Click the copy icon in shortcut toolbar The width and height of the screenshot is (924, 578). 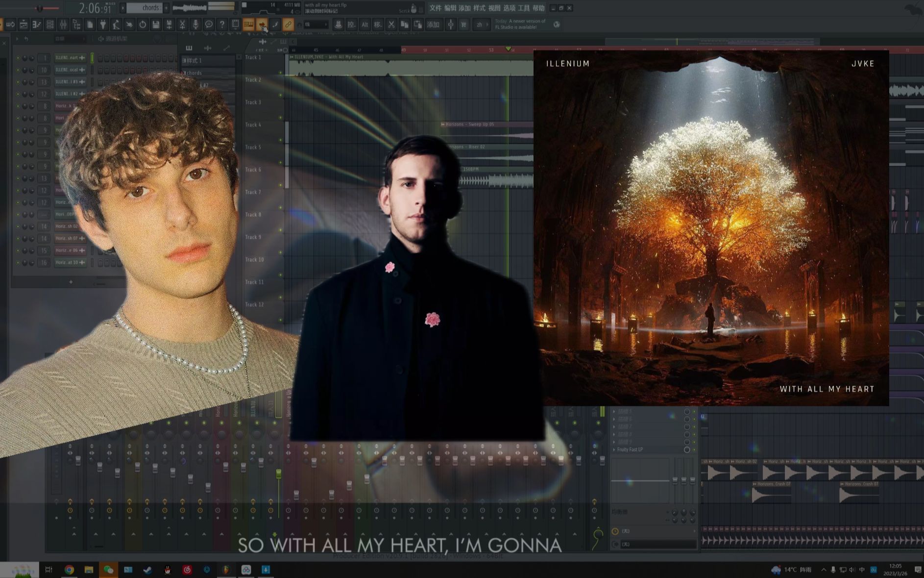pyautogui.click(x=404, y=25)
